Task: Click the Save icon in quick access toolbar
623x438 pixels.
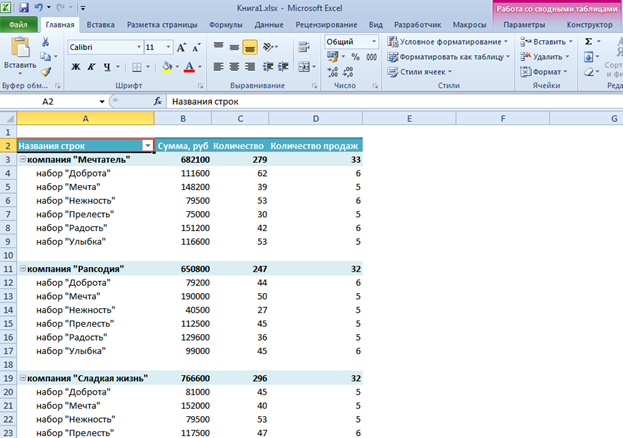Action: pyautogui.click(x=22, y=7)
